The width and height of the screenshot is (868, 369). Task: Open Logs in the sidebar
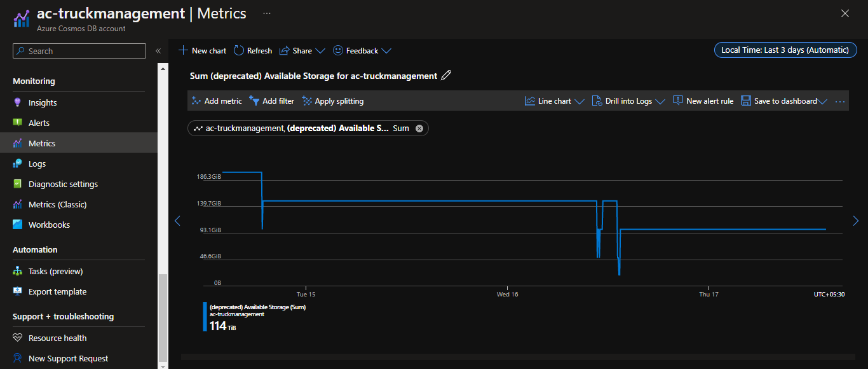(x=37, y=164)
